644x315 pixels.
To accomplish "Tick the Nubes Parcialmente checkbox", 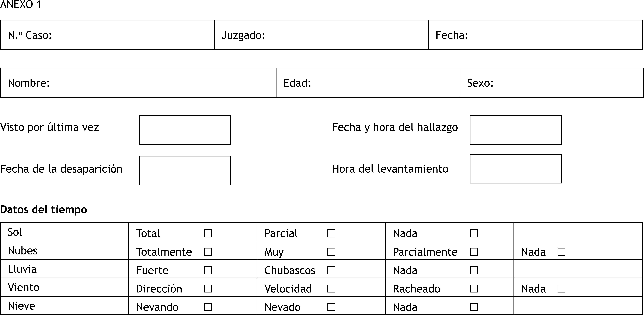I will click(x=474, y=252).
